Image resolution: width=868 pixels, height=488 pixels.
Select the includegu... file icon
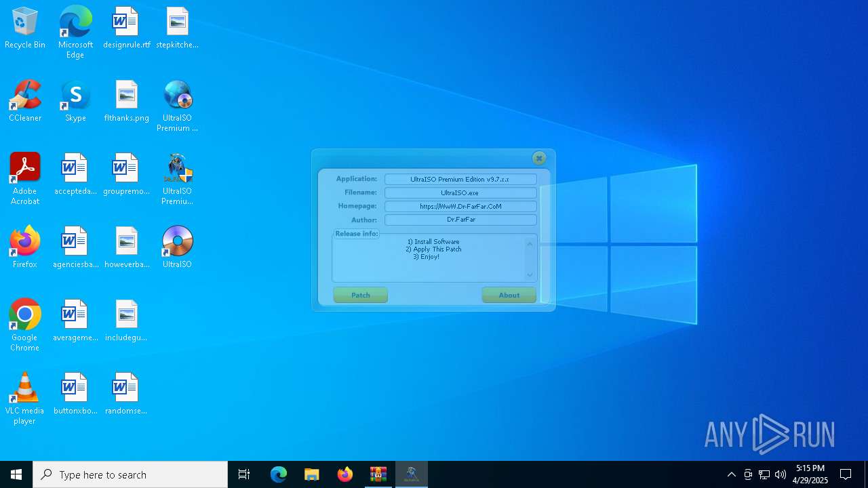126,321
